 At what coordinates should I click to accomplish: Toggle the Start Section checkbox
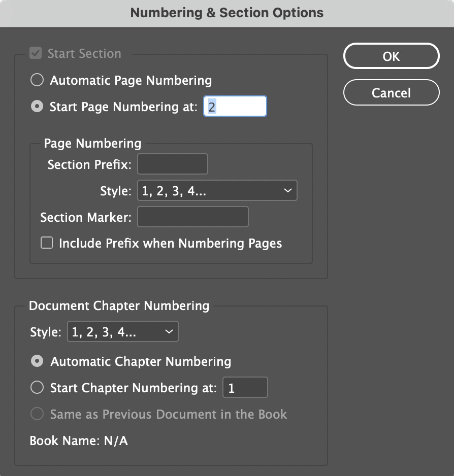click(36, 54)
